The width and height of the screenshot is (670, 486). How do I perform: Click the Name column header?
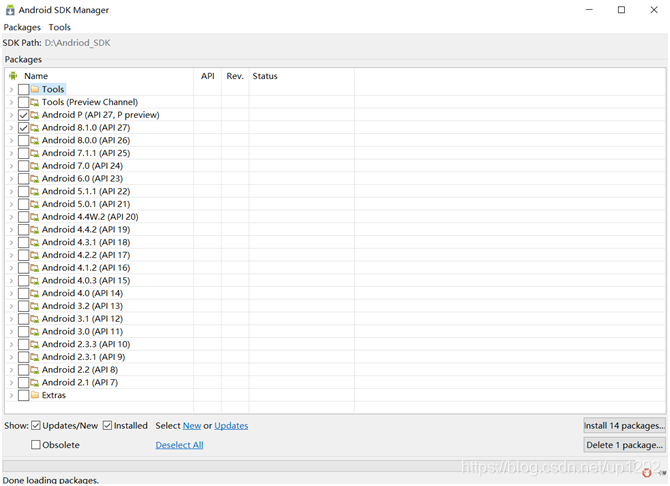tap(101, 76)
